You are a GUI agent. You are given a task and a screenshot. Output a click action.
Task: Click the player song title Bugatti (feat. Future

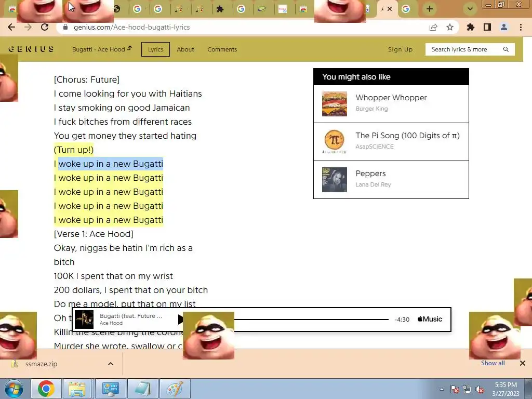tap(130, 316)
